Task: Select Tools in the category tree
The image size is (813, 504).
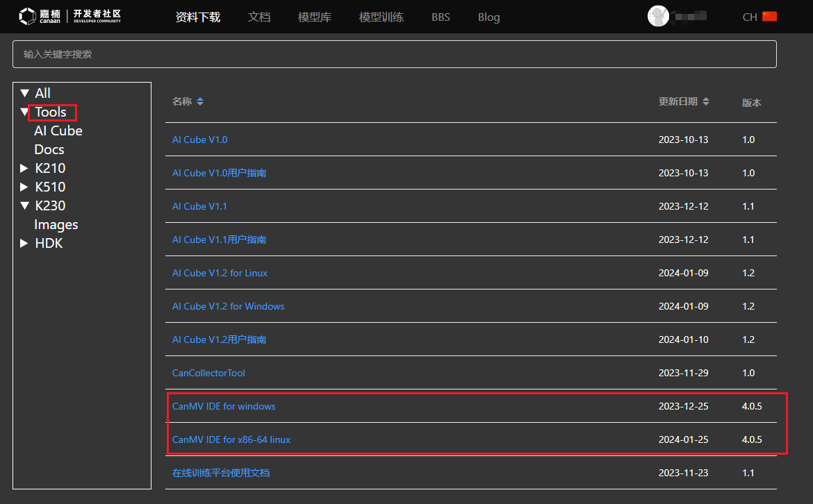Action: (x=51, y=112)
